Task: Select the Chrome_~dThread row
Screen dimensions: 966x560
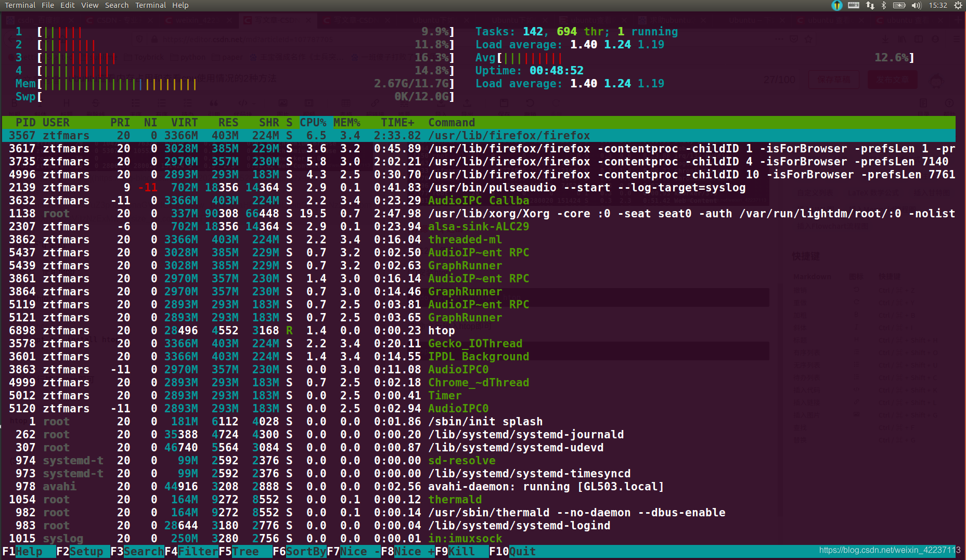Action: click(479, 383)
